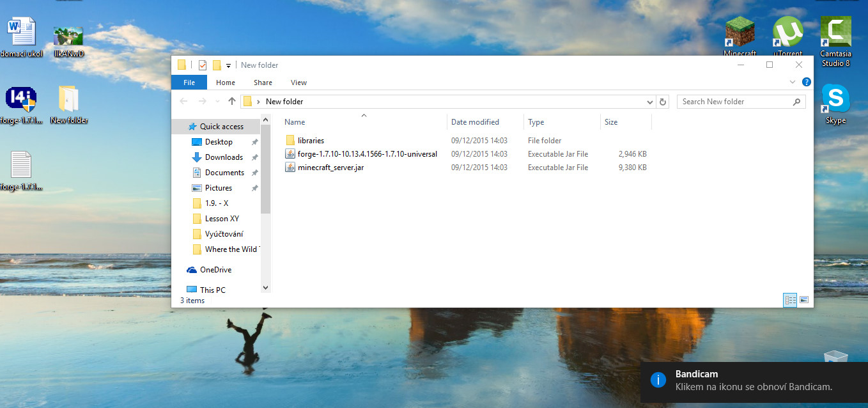Expand the ribbon with chevron arrow
Image resolution: width=868 pixels, height=408 pixels.
[x=793, y=82]
